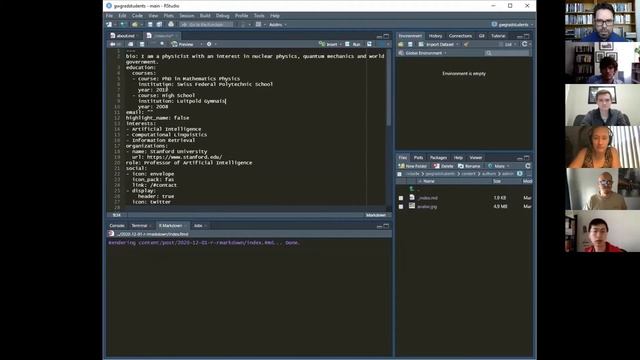
Task: Click the find/replace magnifier icon
Action: tap(162, 44)
